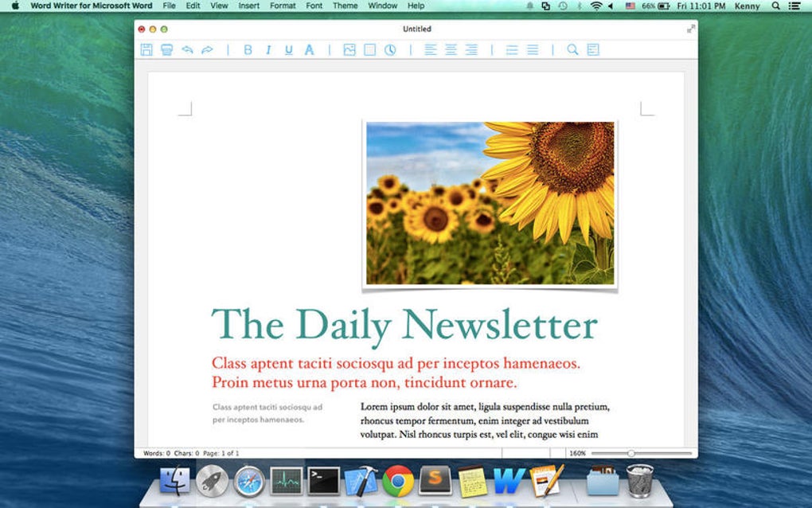
Task: Open the yellow Notes pad in the Dock
Action: 472,481
